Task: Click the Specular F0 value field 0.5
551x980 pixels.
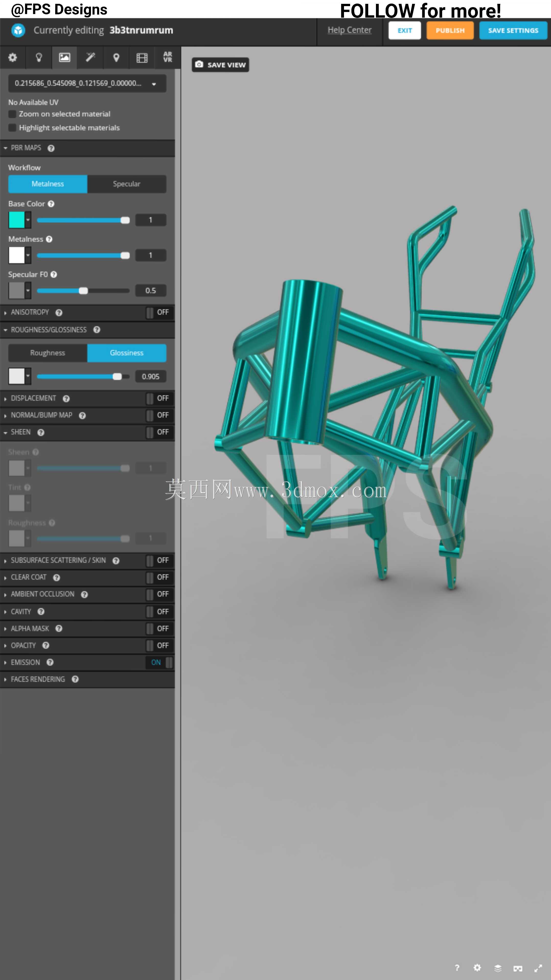Action: point(151,291)
